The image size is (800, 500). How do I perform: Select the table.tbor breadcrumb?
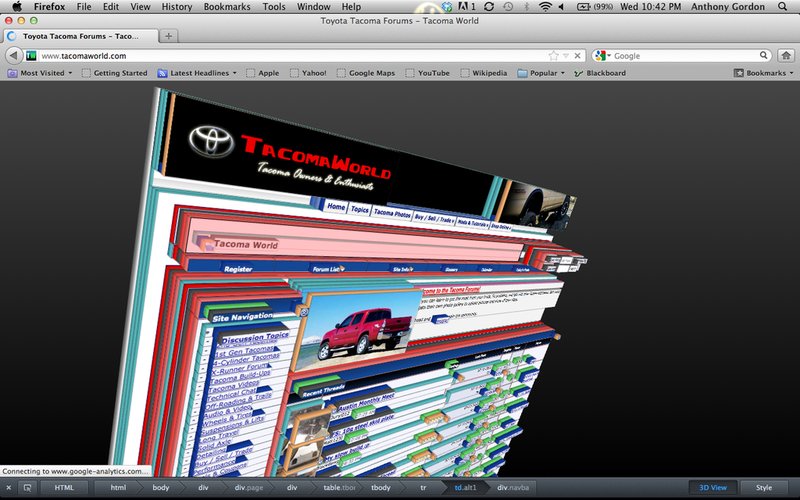[339, 488]
